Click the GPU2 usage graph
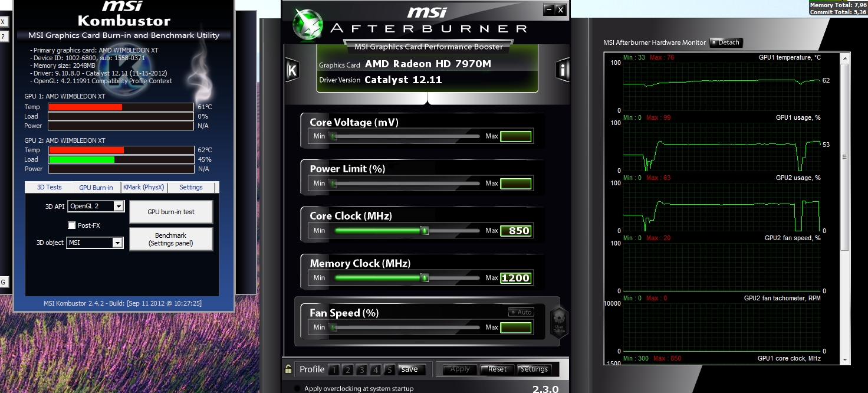The width and height of the screenshot is (868, 393). pos(722,207)
